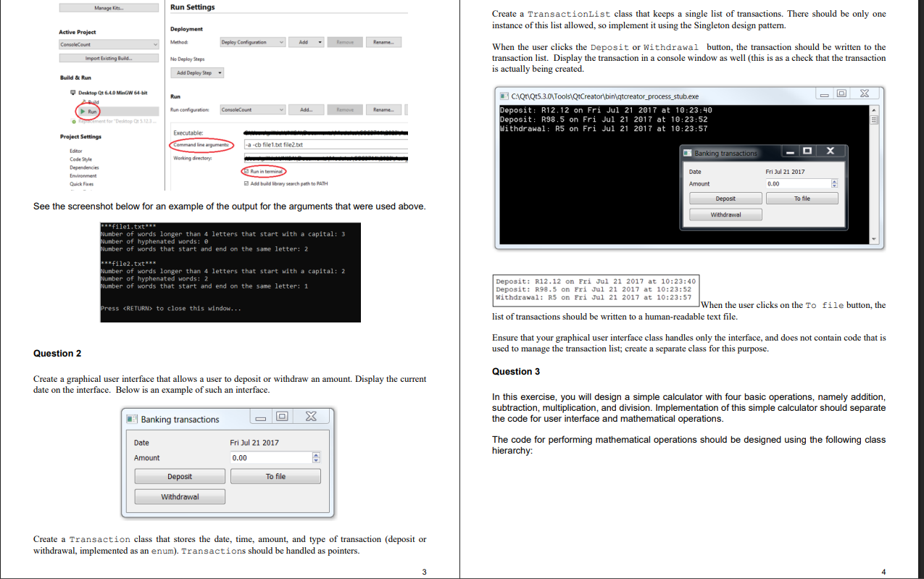Click the Build hammer icon
This screenshot has width=924, height=579.
85,101
